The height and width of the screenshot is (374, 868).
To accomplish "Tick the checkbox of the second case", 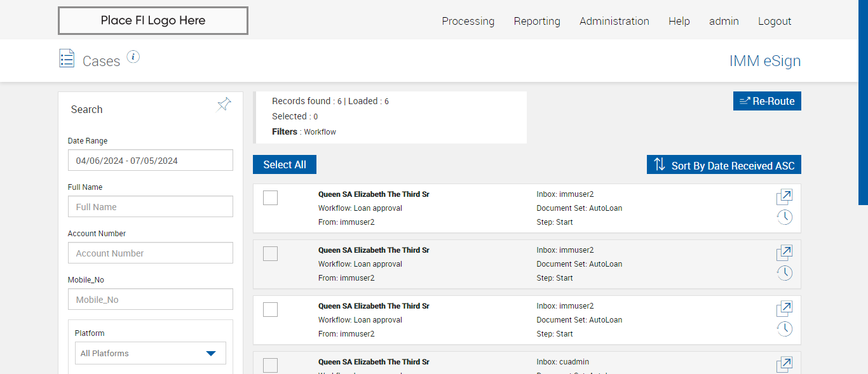I will pyautogui.click(x=270, y=254).
